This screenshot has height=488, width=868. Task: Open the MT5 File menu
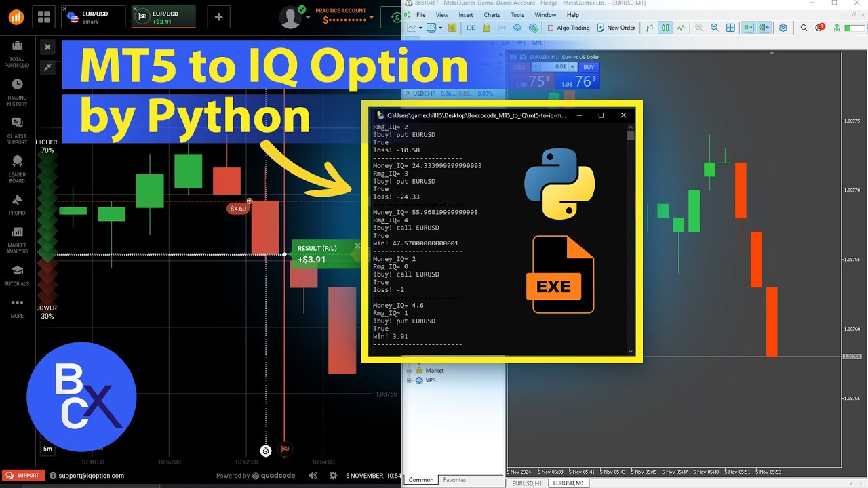[x=420, y=15]
